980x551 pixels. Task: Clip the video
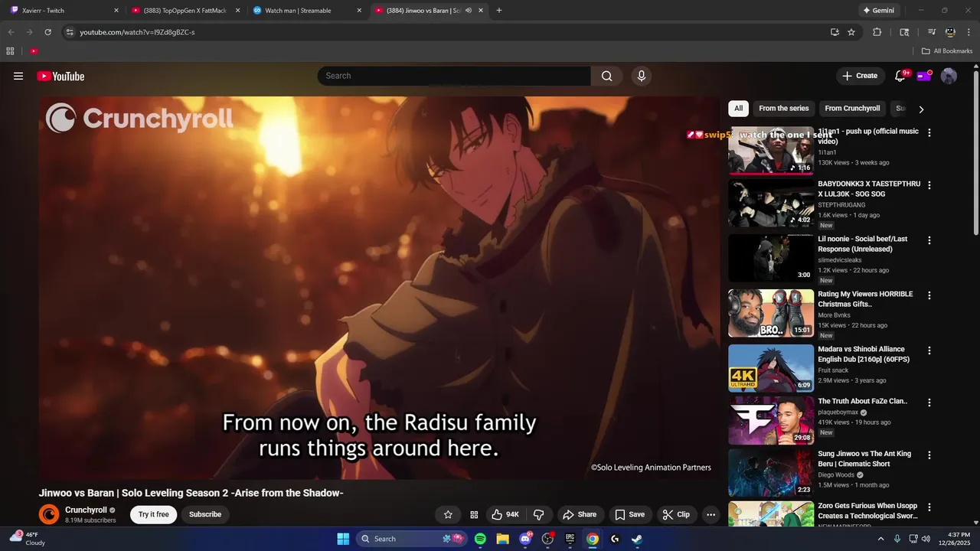click(x=676, y=514)
